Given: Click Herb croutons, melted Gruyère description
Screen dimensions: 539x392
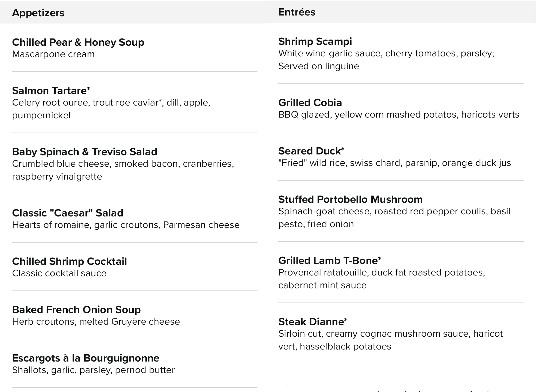Looking at the screenshot, I should 96,322.
